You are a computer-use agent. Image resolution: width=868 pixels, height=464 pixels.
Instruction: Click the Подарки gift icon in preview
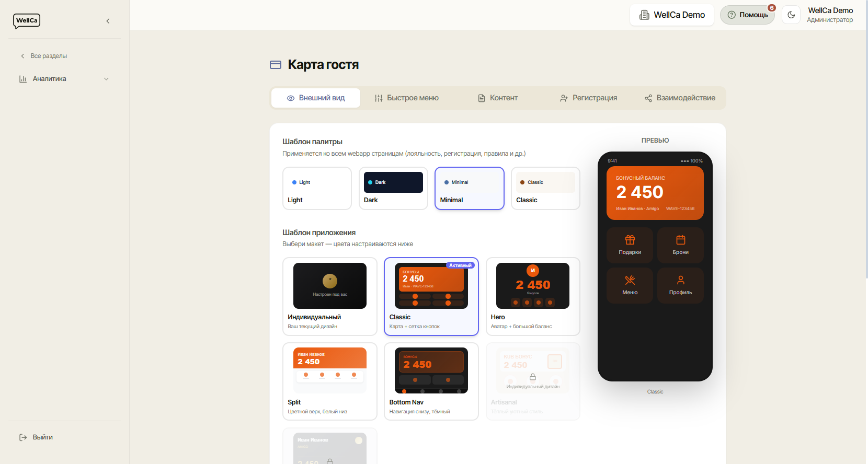click(630, 240)
